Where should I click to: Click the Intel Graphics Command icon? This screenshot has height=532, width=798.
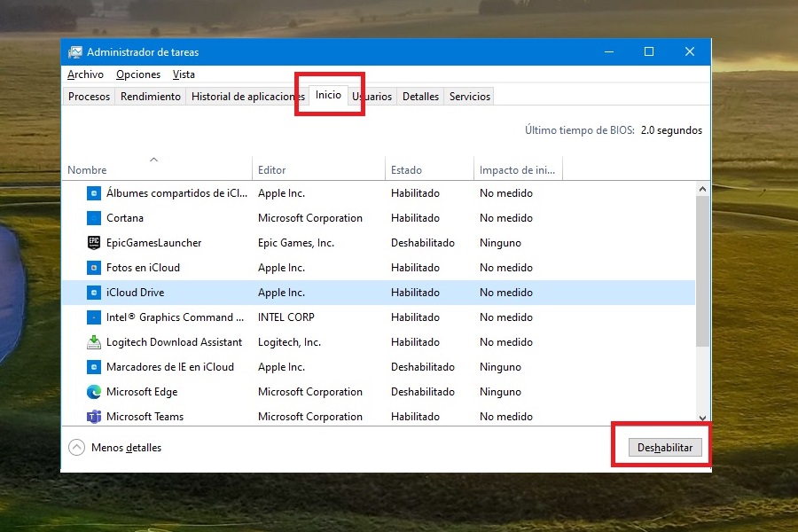pos(94,317)
